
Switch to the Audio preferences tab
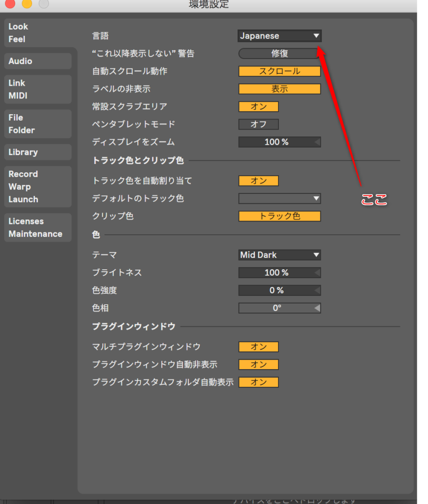pyautogui.click(x=38, y=61)
